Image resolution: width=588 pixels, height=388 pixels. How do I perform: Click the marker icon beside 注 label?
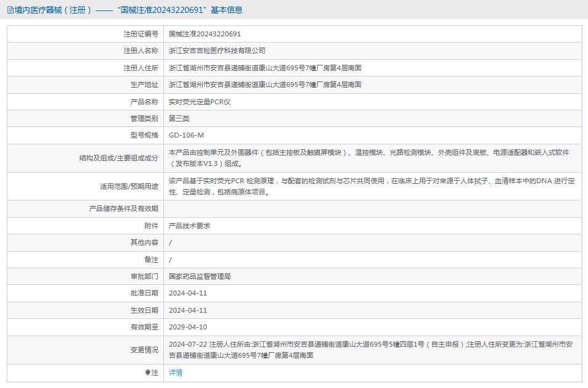[x=147, y=373]
